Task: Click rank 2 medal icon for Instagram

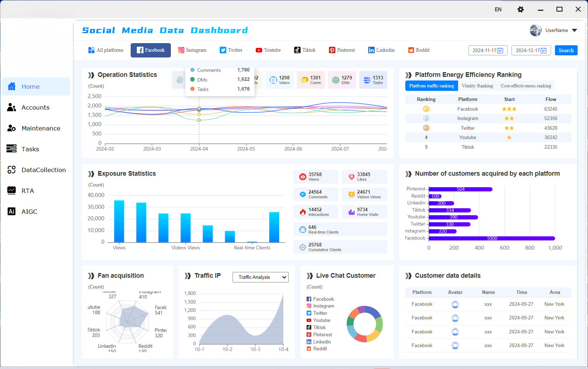Action: coord(426,118)
